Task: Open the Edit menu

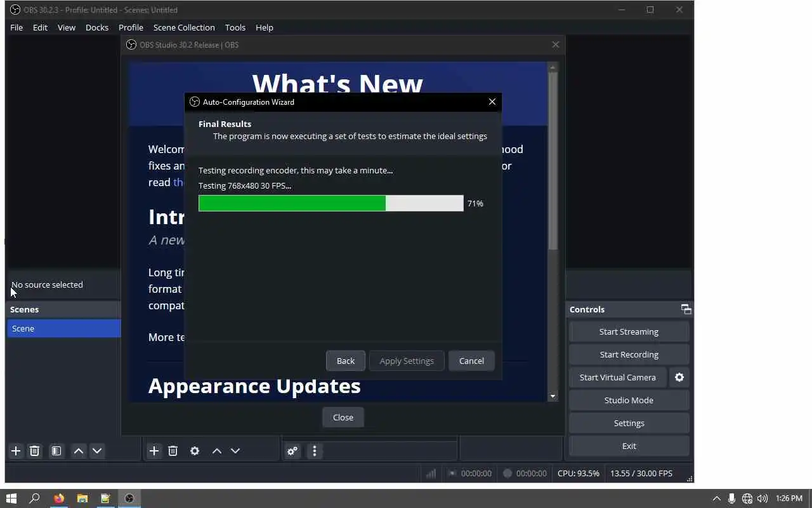Action: [x=40, y=27]
